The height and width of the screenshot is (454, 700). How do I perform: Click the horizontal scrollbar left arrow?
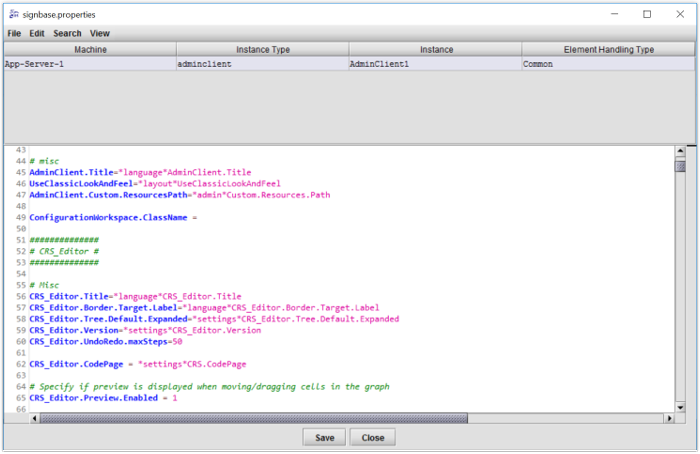[34, 418]
